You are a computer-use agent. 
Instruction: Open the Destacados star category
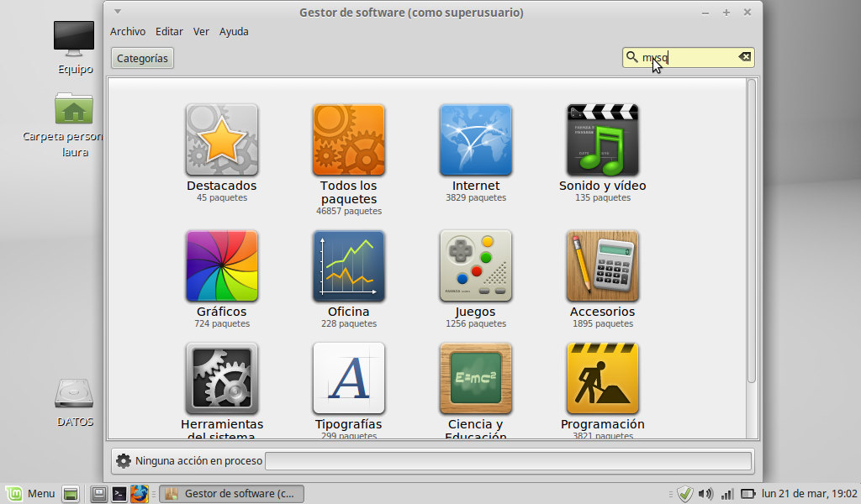tap(222, 139)
